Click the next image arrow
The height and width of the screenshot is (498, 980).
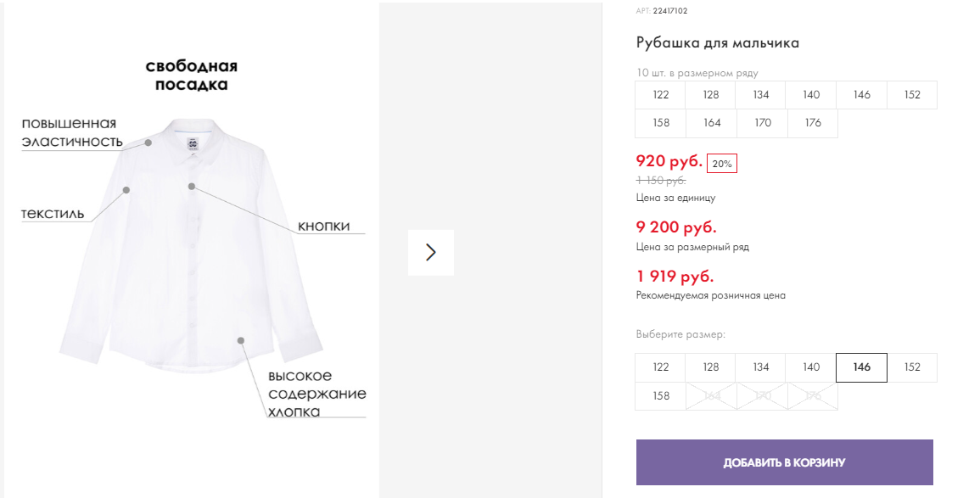click(x=431, y=252)
